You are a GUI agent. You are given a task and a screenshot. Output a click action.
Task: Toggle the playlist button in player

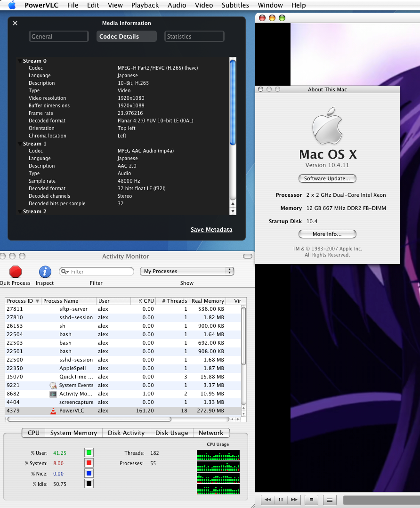point(330,500)
